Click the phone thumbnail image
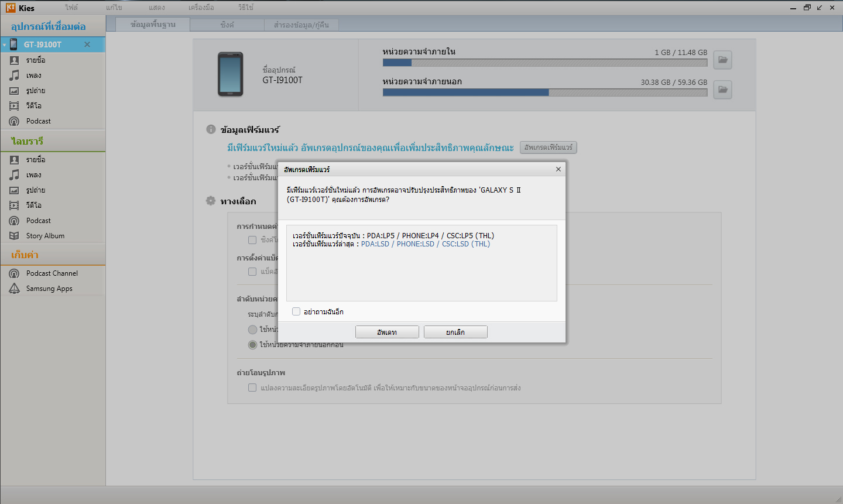The image size is (843, 504). (x=231, y=74)
